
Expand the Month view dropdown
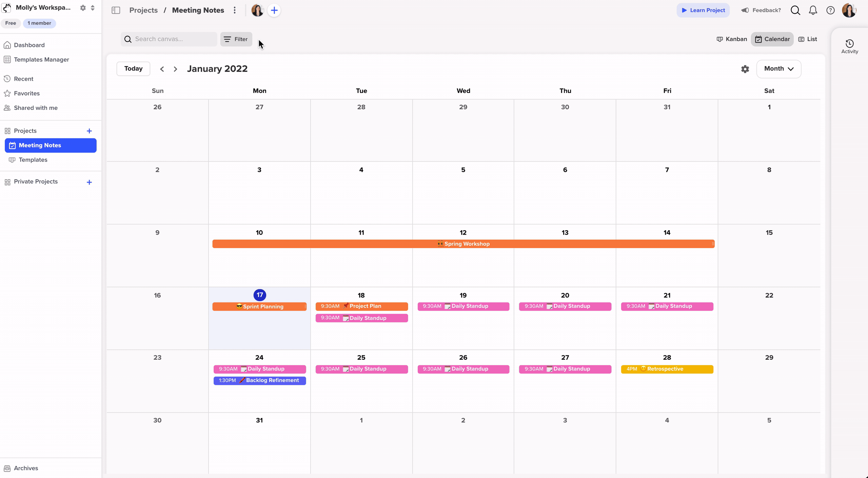click(x=778, y=69)
